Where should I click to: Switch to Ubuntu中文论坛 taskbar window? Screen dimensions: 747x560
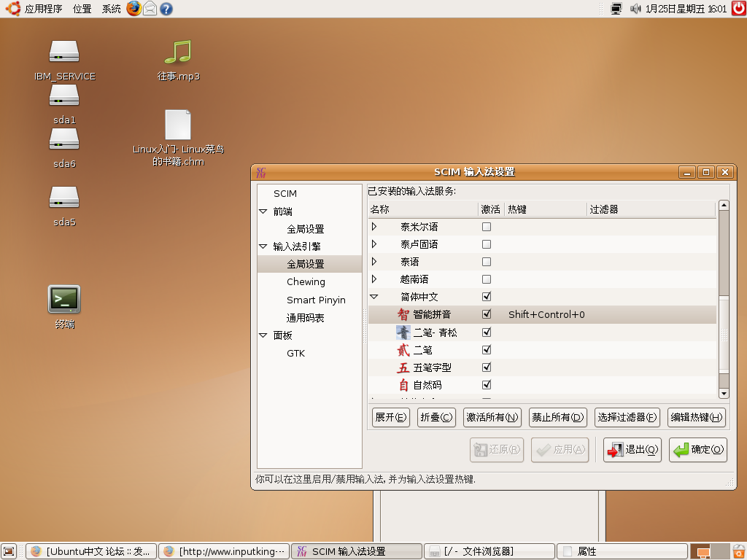click(x=91, y=551)
